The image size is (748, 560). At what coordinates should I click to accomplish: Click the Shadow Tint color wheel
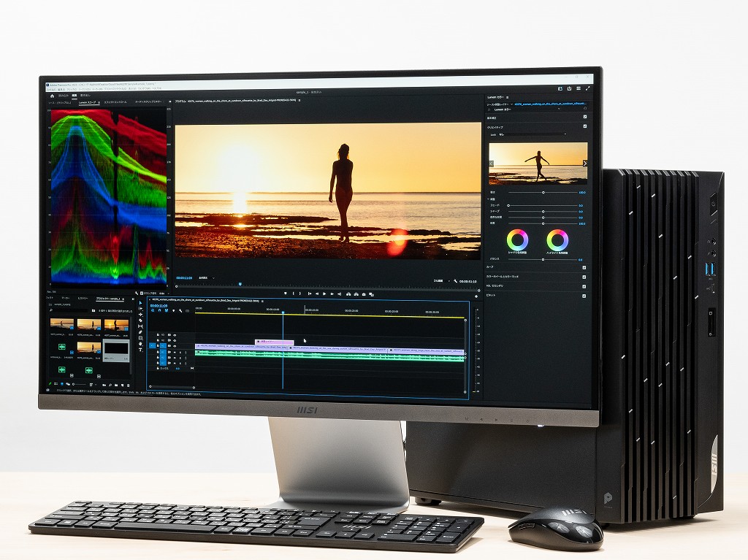(x=517, y=239)
